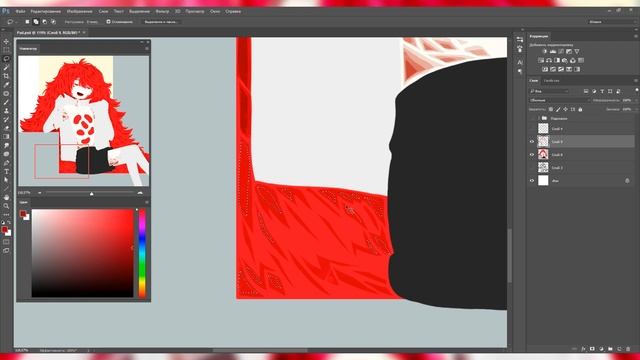
Task: Click the navigator zoom in button
Action: (x=140, y=193)
